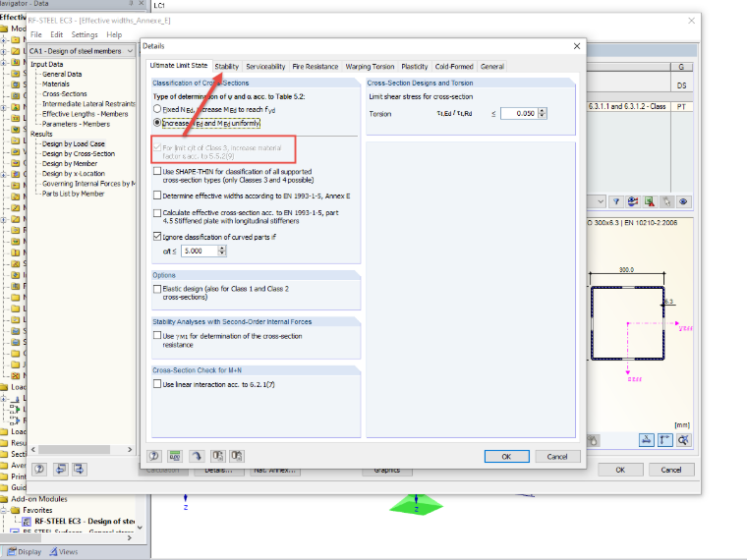The width and height of the screenshot is (747, 560).
Task: Click the pick-member arrow cursor icon
Action: click(666, 202)
